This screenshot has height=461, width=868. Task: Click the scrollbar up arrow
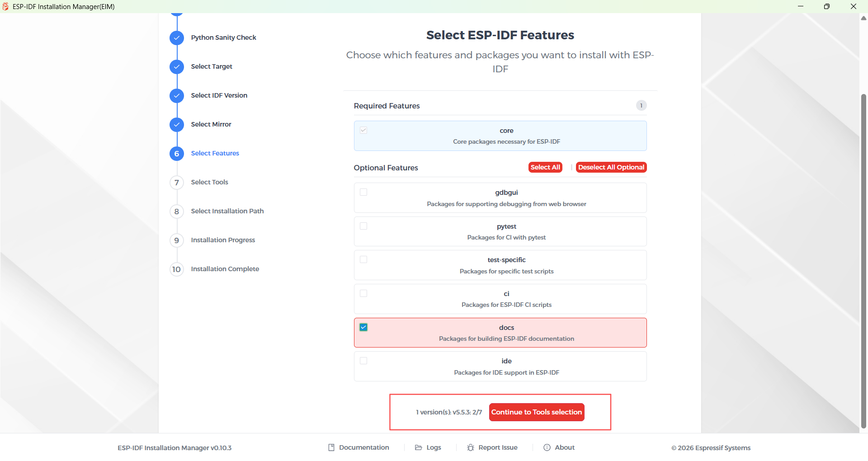point(863,18)
